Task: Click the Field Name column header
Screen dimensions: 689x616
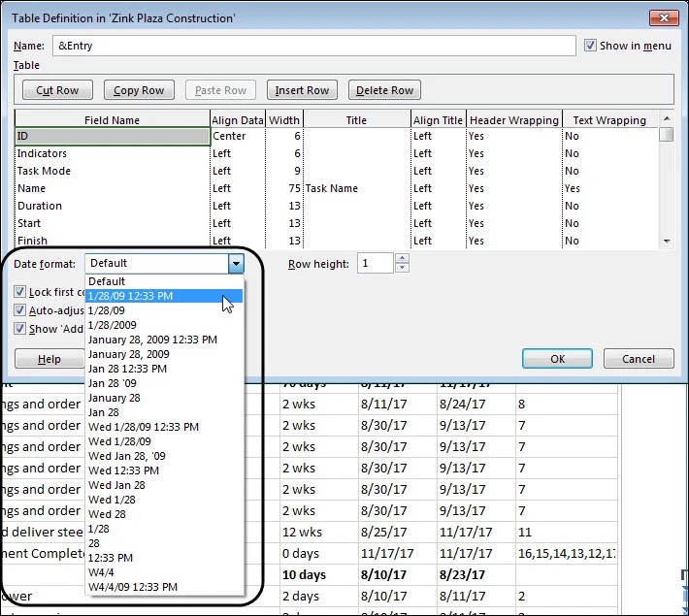Action: pos(112,120)
